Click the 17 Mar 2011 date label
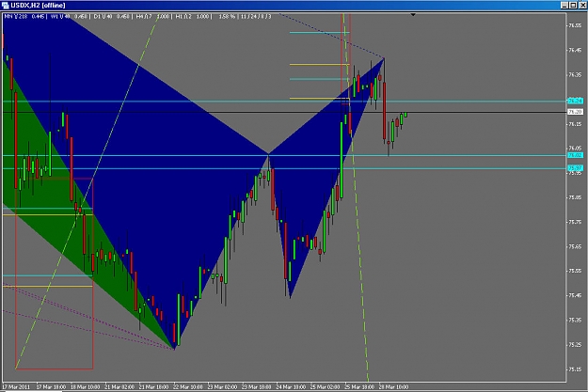 pyautogui.click(x=16, y=386)
